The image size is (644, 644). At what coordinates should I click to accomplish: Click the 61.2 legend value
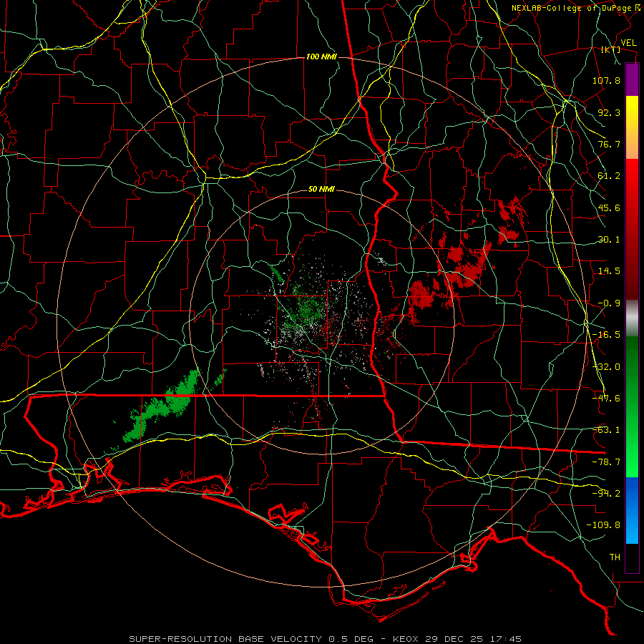[x=609, y=176]
